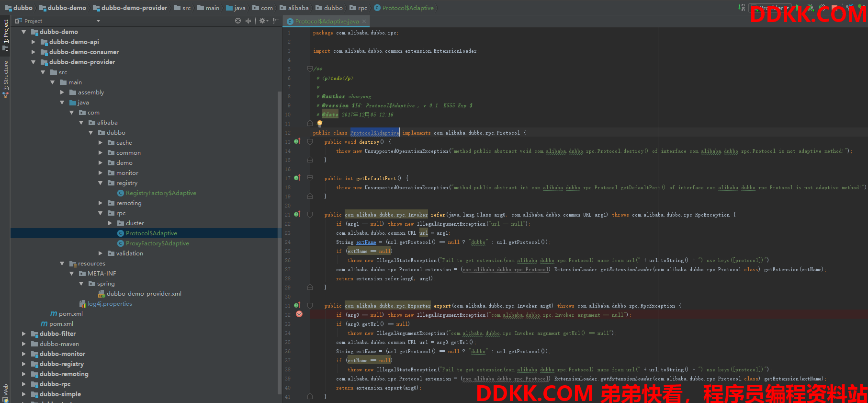Click the implements gutter icon beside destroy()
Viewport: 868px width, 403px height.
pyautogui.click(x=297, y=141)
